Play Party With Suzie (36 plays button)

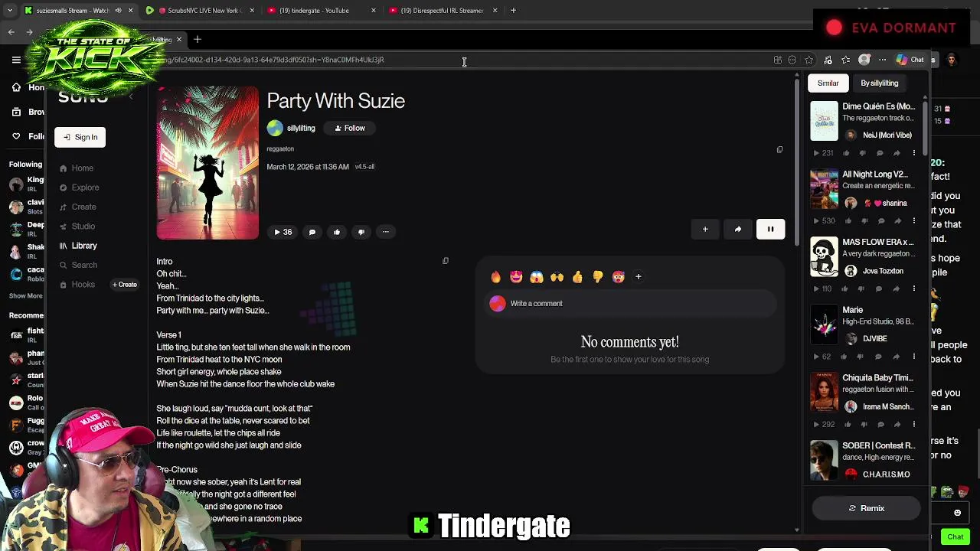(x=283, y=232)
